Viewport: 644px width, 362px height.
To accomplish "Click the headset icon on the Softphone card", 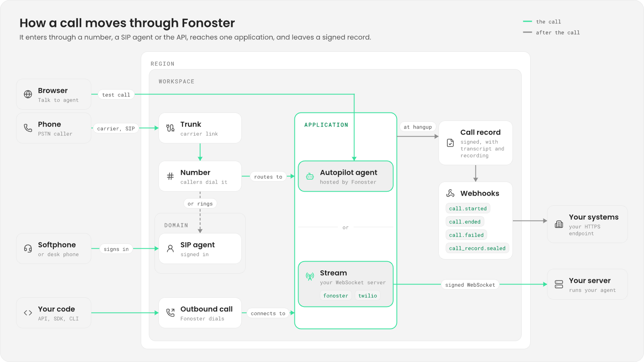I will (x=28, y=249).
